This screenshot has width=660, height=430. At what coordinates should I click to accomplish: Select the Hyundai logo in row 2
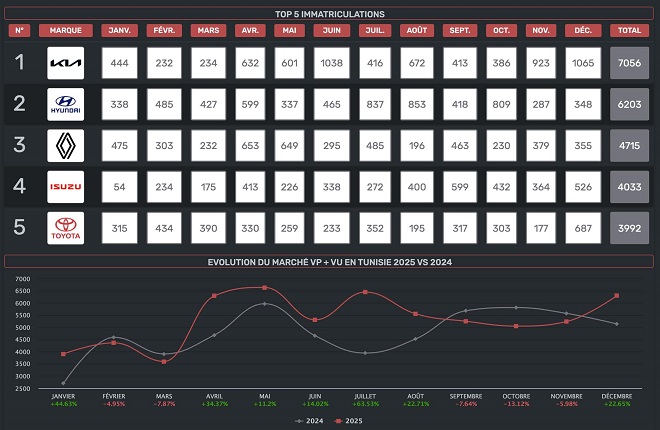[66, 103]
